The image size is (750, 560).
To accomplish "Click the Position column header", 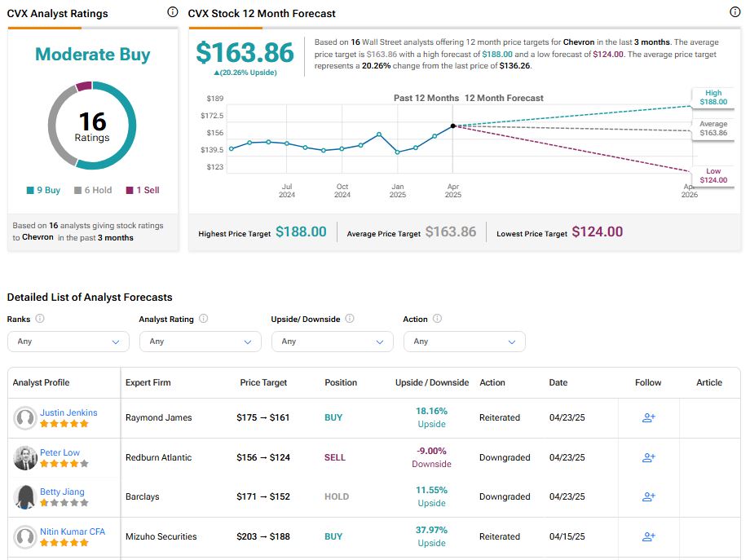I will pos(341,382).
